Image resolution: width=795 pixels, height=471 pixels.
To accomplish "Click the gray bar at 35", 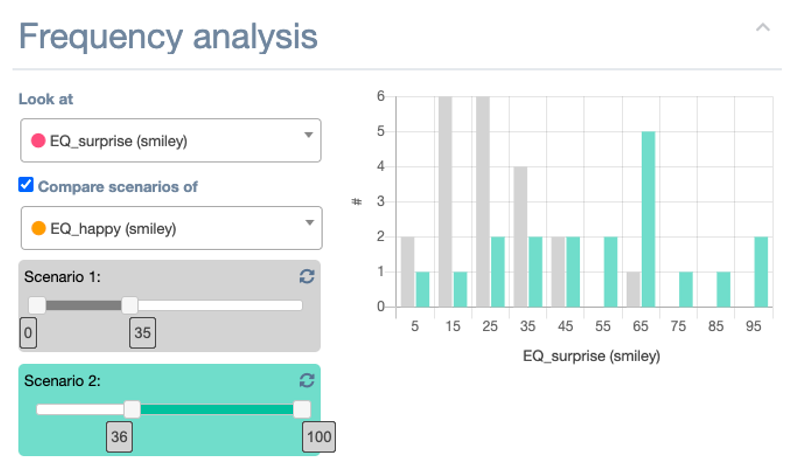I will 520,236.
